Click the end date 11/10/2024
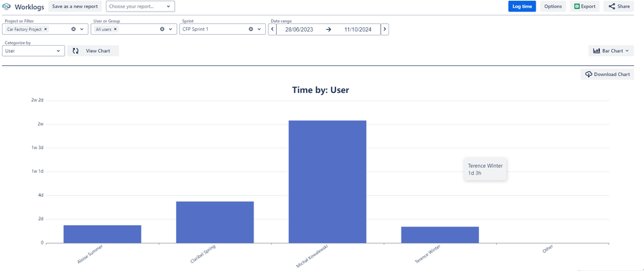The width and height of the screenshot is (644, 271). pos(357,30)
